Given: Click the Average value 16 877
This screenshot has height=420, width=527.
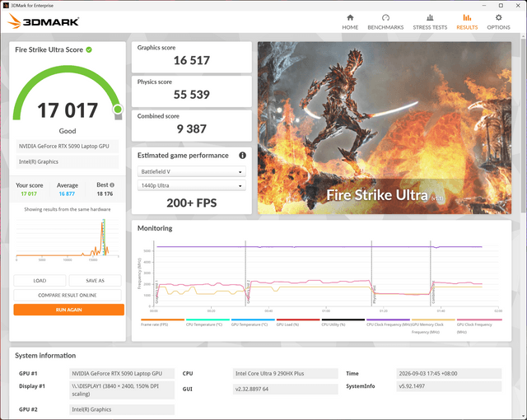Looking at the screenshot, I should pos(67,194).
